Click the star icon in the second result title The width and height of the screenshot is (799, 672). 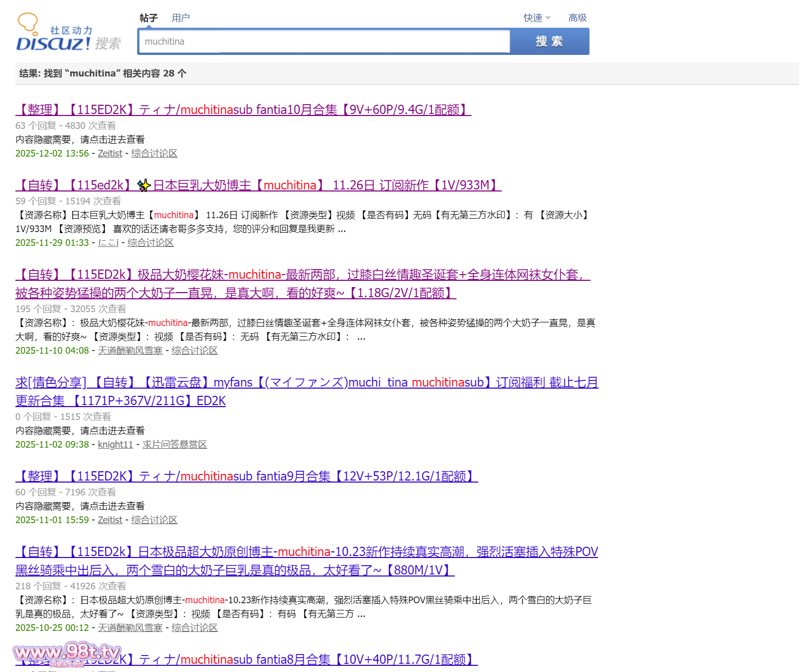pos(144,185)
